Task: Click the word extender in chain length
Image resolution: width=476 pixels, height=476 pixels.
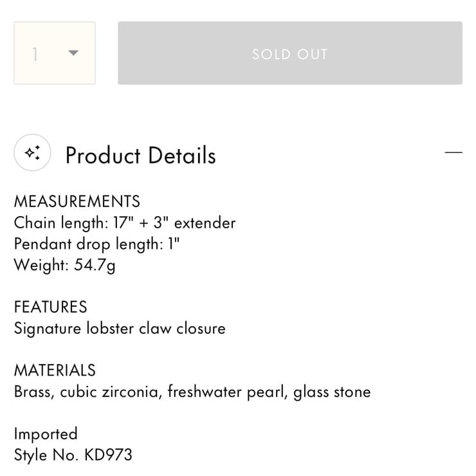Action: (205, 223)
